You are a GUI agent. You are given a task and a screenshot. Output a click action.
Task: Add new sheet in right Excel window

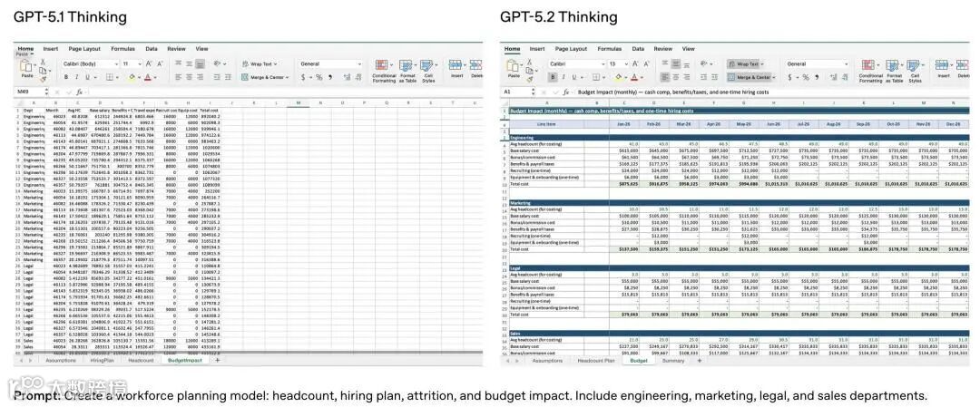click(700, 361)
